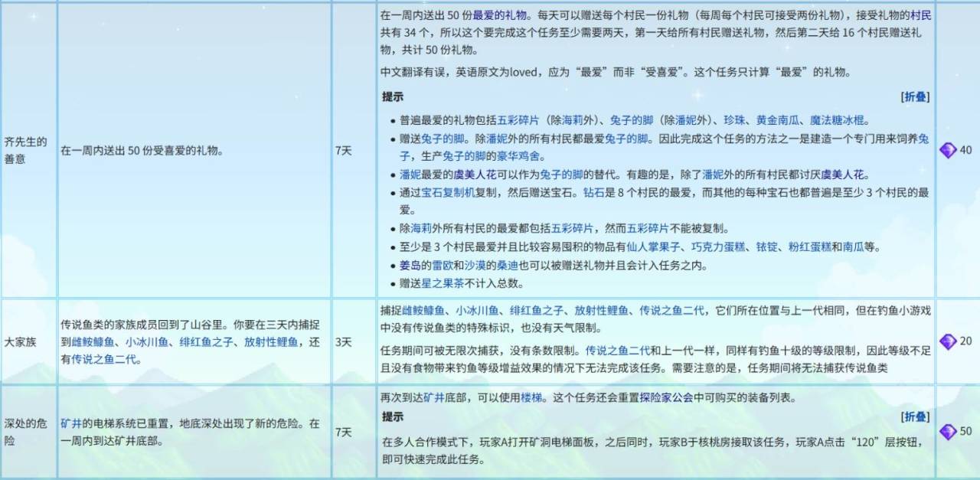Open 小冰川鱼 link in the left 大家族 description
The width and height of the screenshot is (980, 480).
[x=147, y=342]
